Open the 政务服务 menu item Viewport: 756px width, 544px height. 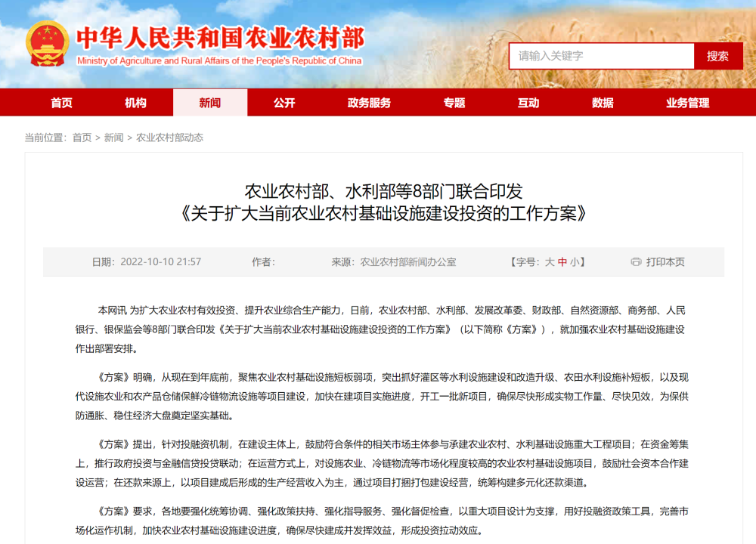[369, 103]
